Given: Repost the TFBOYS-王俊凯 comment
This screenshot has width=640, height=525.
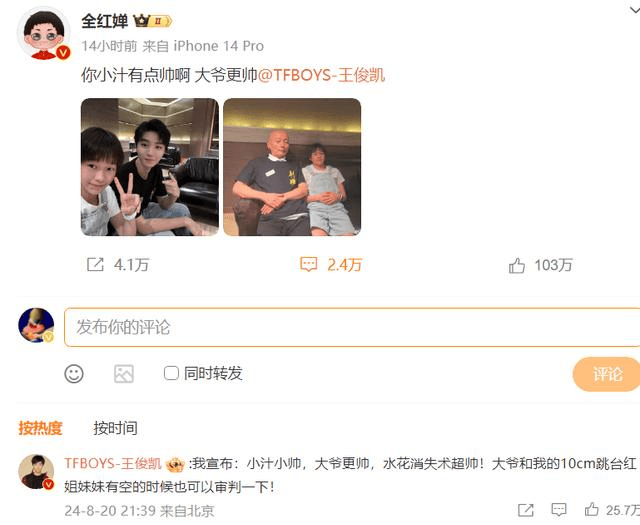Looking at the screenshot, I should [x=526, y=510].
